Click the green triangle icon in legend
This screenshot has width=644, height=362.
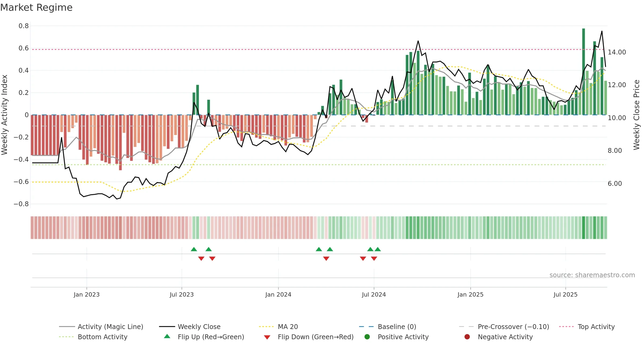167,336
